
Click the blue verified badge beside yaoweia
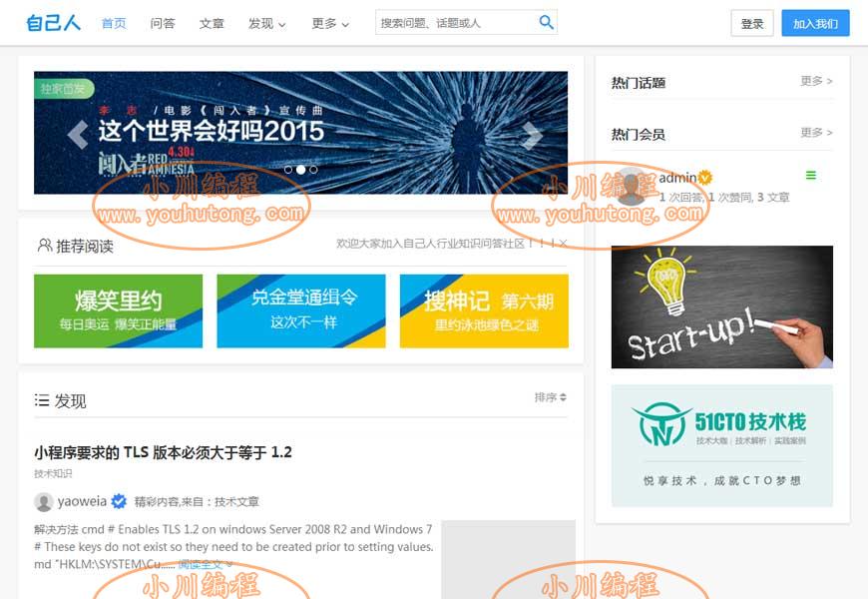[x=119, y=501]
